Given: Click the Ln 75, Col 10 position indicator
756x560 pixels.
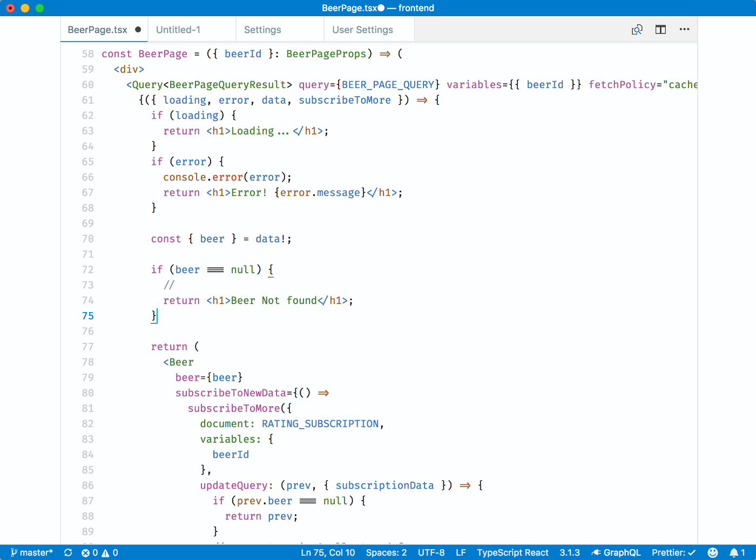Looking at the screenshot, I should coord(328,552).
